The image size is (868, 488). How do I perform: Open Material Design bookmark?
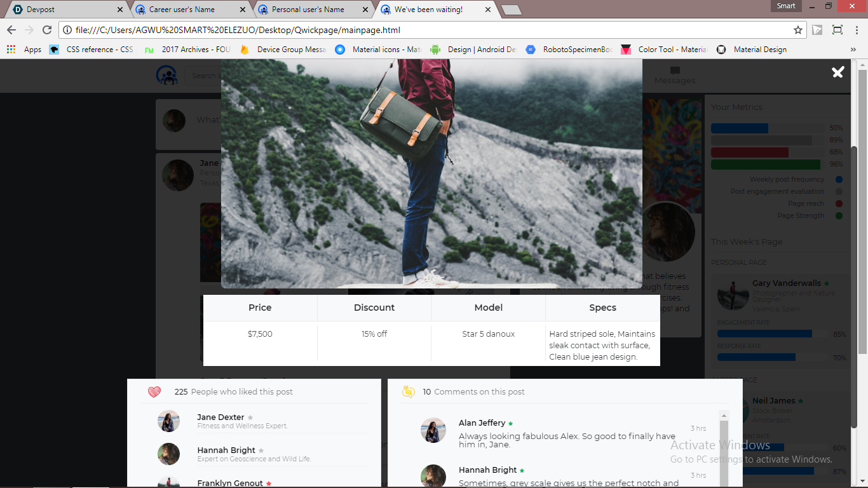click(752, 50)
